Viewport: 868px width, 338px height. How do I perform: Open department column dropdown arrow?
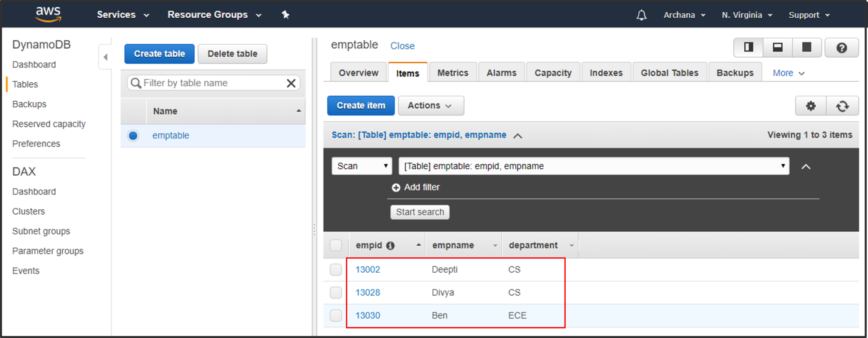(571, 246)
